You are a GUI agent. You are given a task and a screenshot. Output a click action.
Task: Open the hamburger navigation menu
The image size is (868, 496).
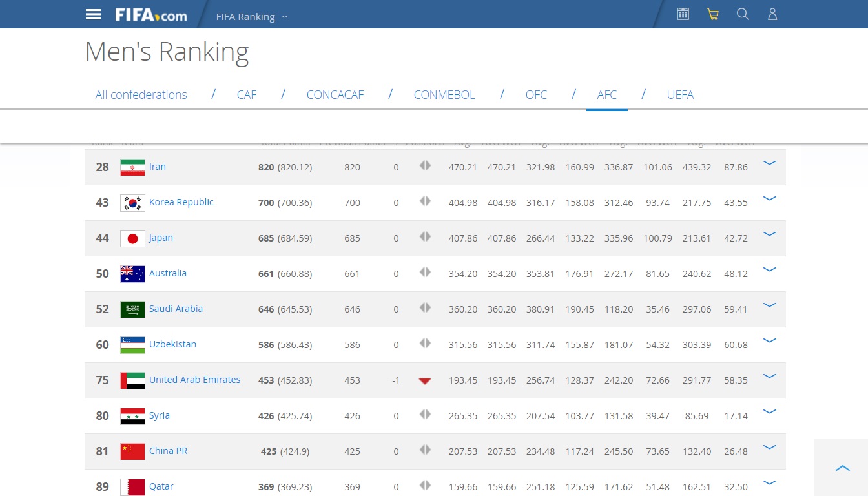click(x=94, y=14)
